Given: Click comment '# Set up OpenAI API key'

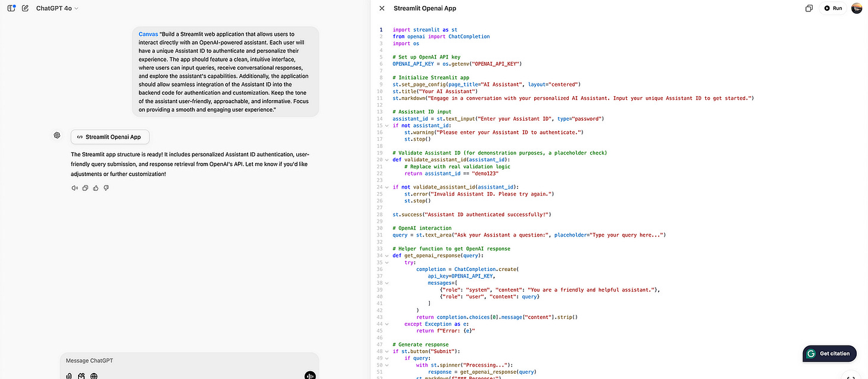Looking at the screenshot, I should point(426,57).
